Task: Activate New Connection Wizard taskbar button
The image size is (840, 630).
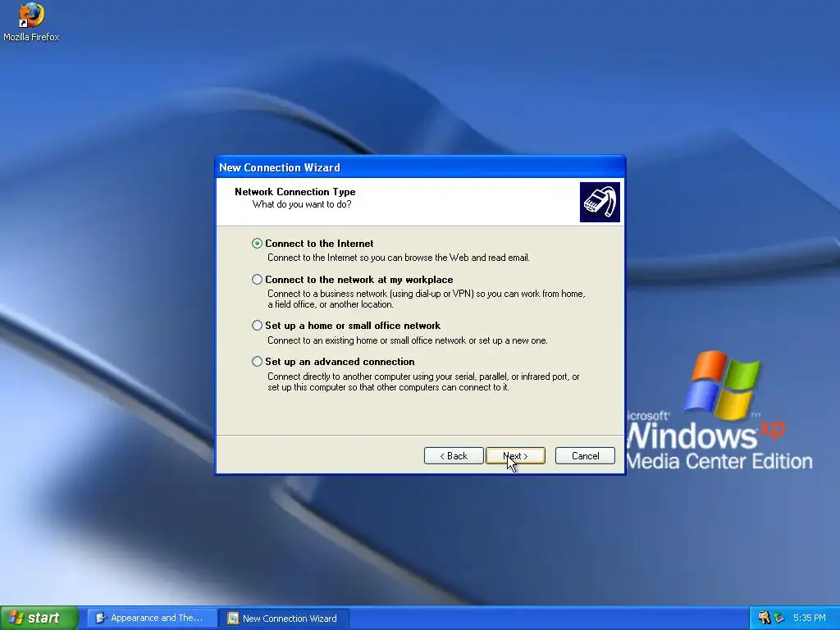Action: [285, 619]
